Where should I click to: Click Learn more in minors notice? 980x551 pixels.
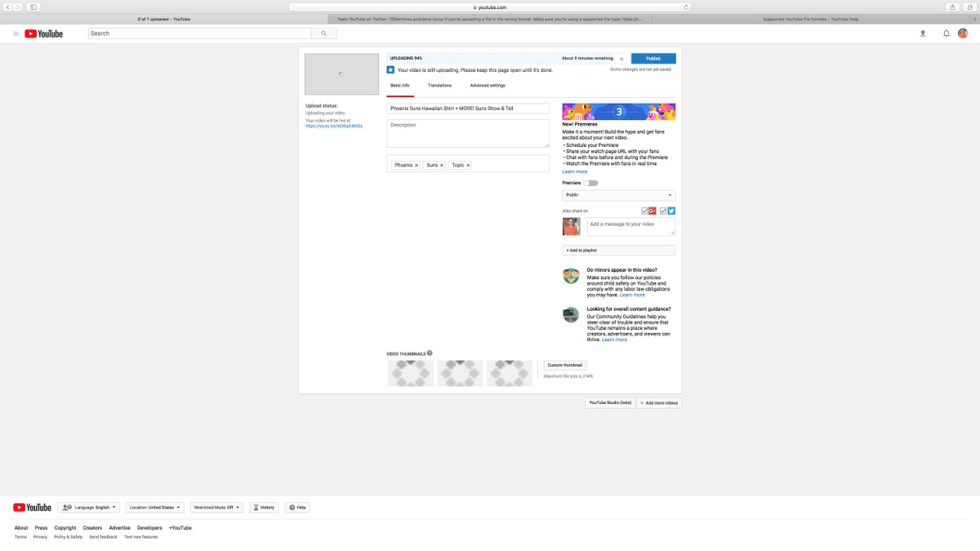[632, 295]
